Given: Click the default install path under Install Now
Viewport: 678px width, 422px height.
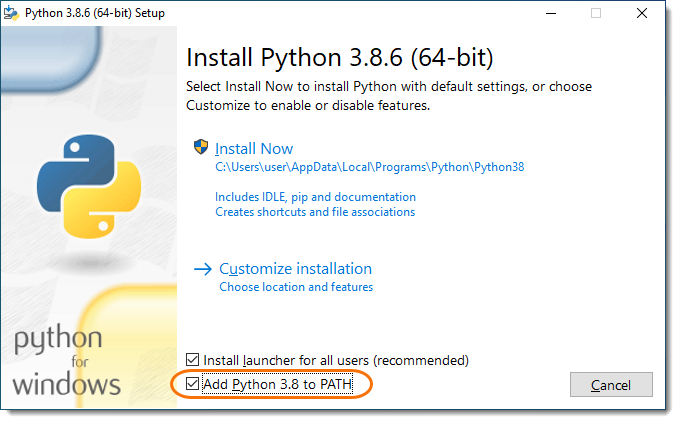Looking at the screenshot, I should [369, 167].
